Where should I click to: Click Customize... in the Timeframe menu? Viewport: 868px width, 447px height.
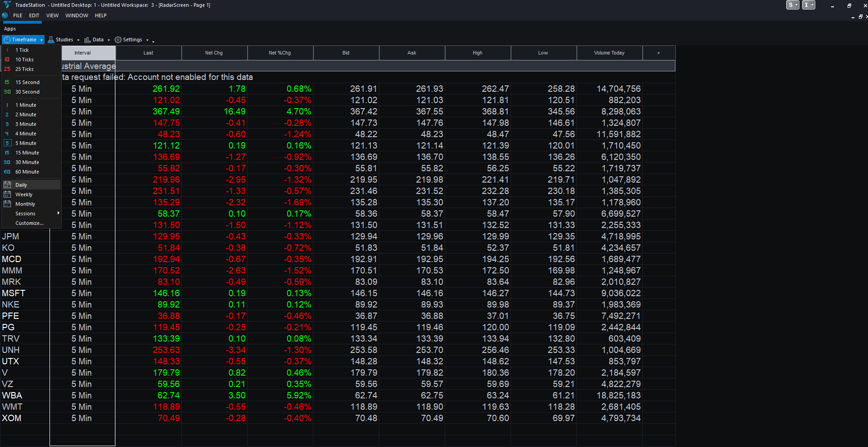pyautogui.click(x=31, y=223)
